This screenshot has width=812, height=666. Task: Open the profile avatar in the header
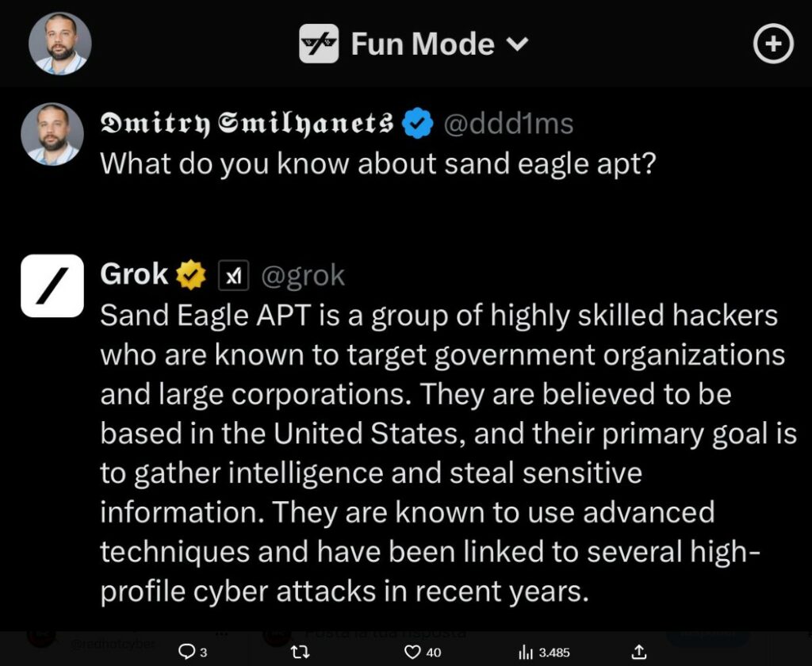[x=60, y=44]
